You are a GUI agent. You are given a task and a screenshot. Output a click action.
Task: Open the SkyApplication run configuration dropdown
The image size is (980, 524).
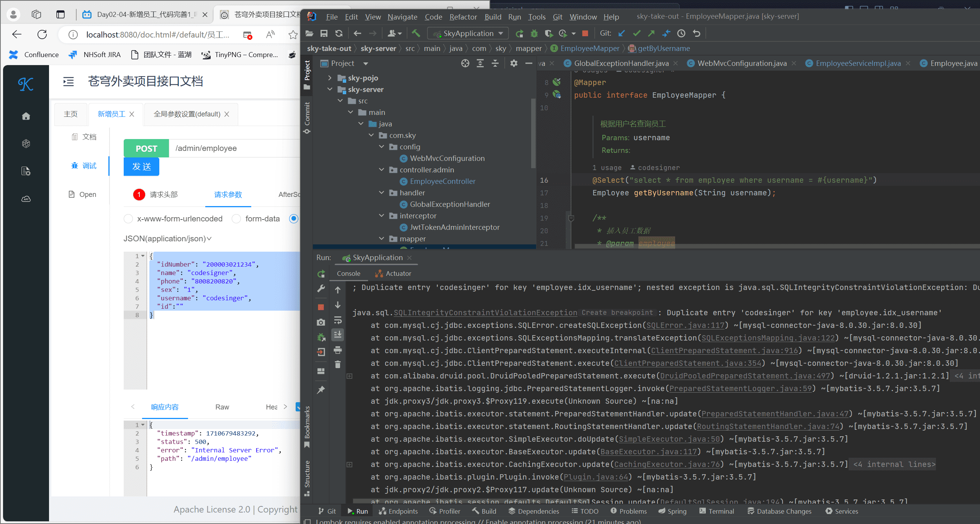[468, 34]
